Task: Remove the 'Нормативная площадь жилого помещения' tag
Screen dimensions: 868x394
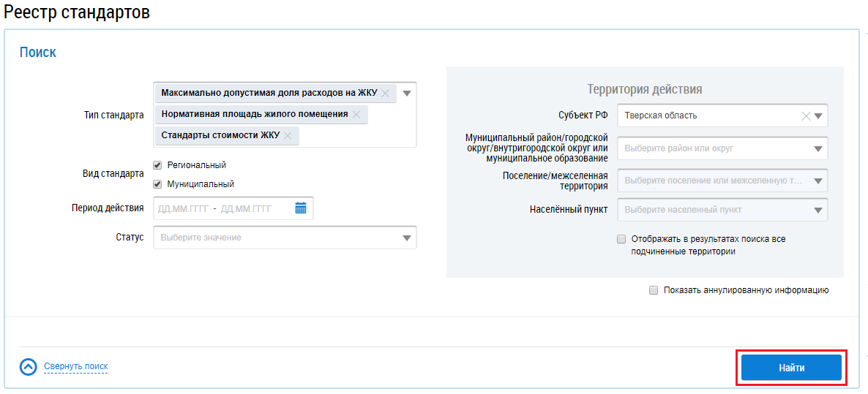Action: (356, 115)
